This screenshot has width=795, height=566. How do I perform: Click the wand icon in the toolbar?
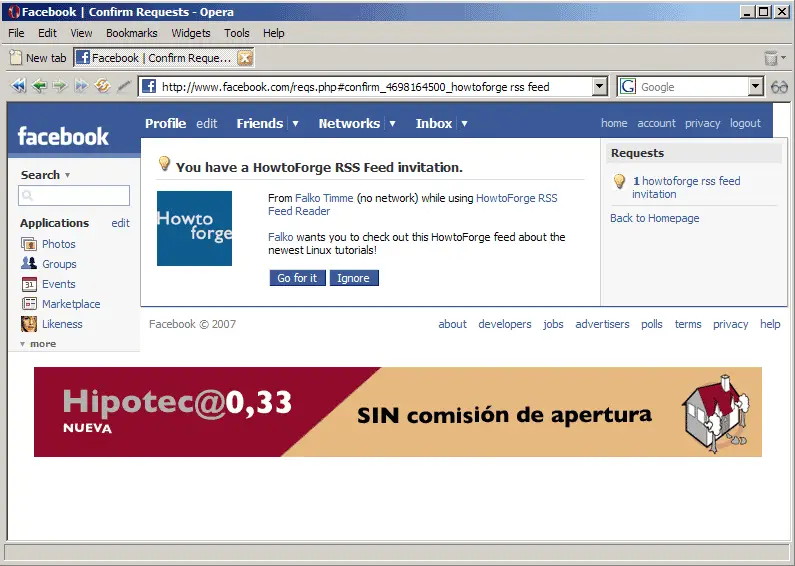click(x=124, y=86)
